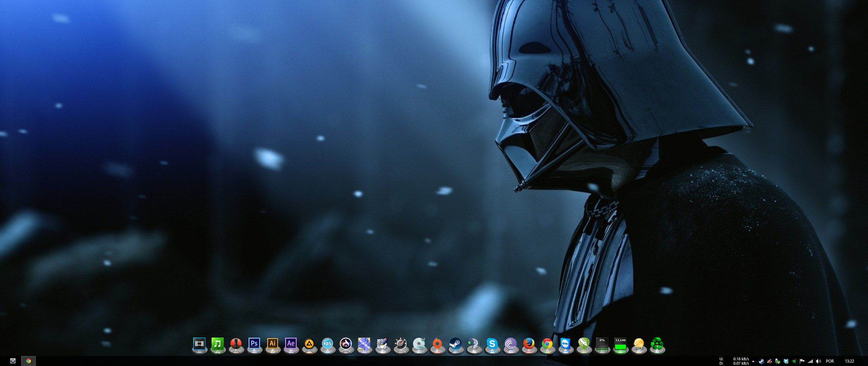The height and width of the screenshot is (366, 868).
Task: Open the document-with-pencil editor dock icon
Action: (382, 344)
